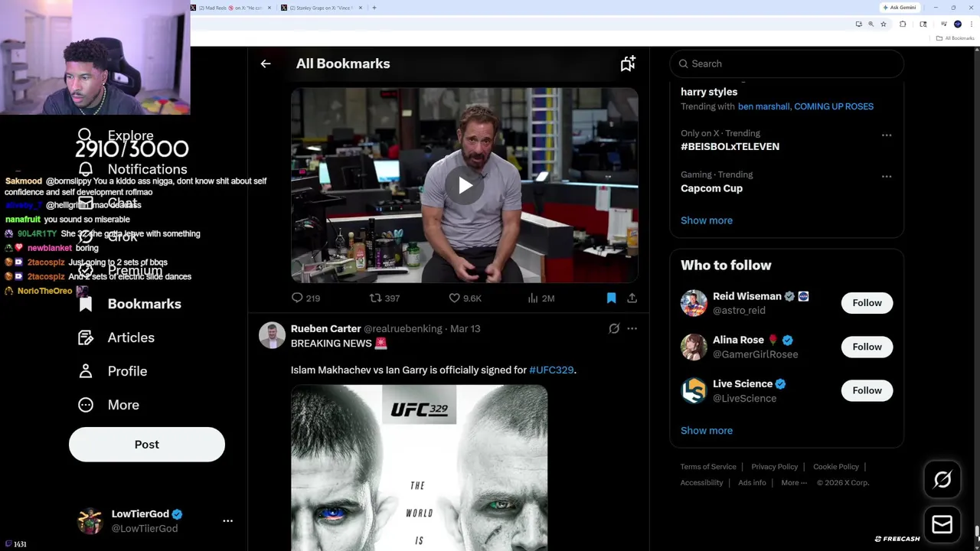Open Rueben Carter's profile avatar

coord(272,335)
